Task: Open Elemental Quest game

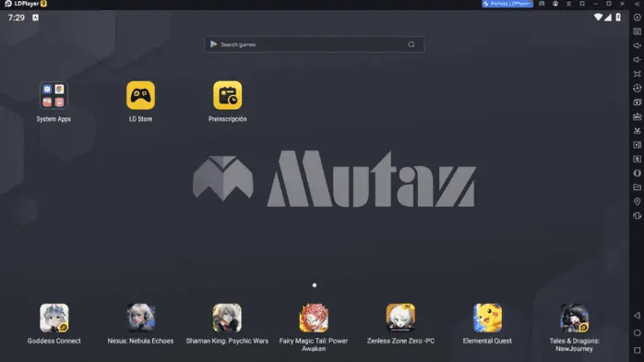Action: pos(487,318)
